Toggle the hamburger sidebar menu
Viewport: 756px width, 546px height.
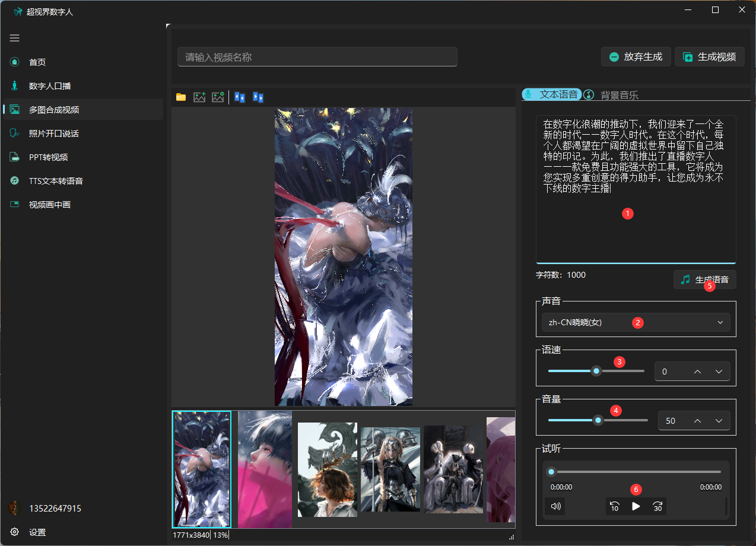click(15, 38)
